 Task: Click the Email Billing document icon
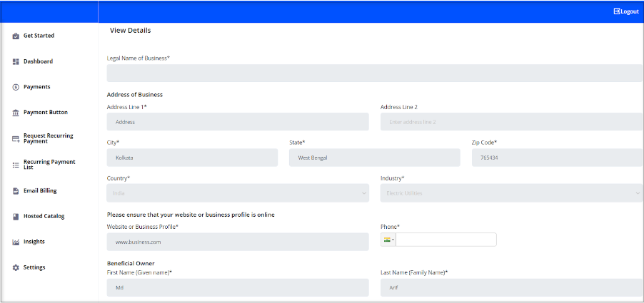pyautogui.click(x=16, y=191)
